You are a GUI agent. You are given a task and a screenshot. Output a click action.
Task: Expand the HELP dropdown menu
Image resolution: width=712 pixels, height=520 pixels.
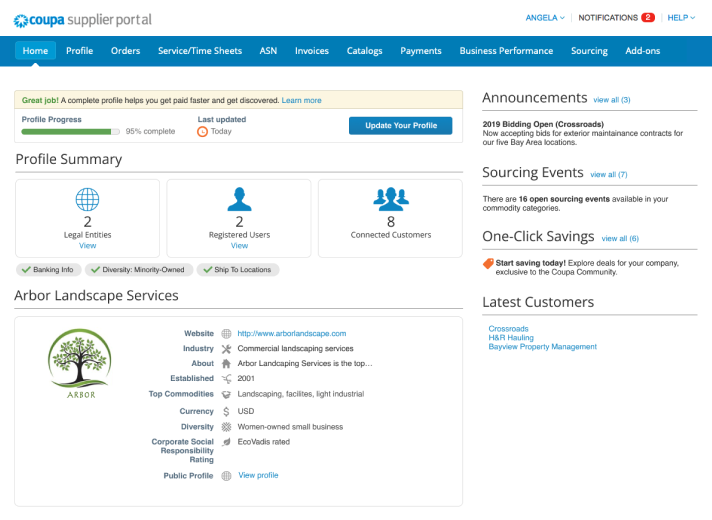click(x=682, y=18)
